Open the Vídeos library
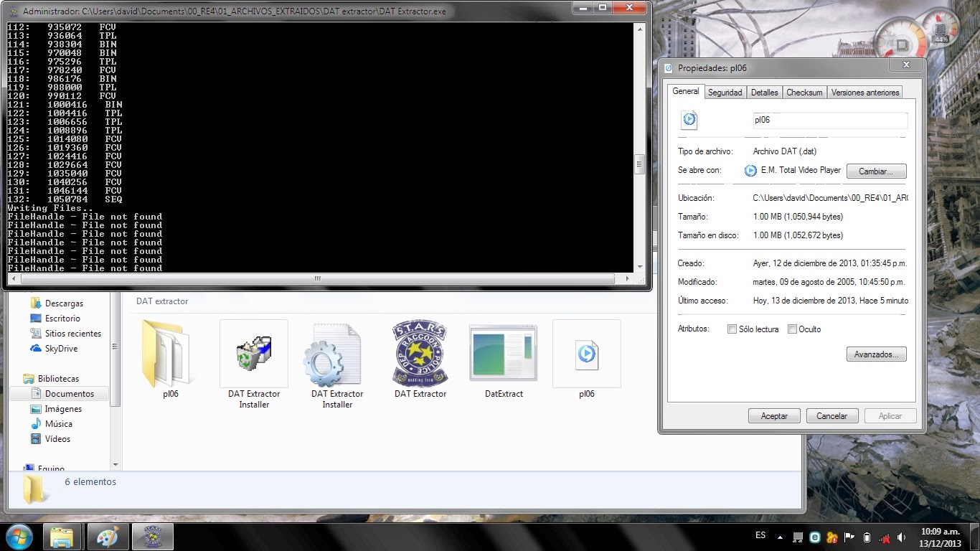 point(57,439)
